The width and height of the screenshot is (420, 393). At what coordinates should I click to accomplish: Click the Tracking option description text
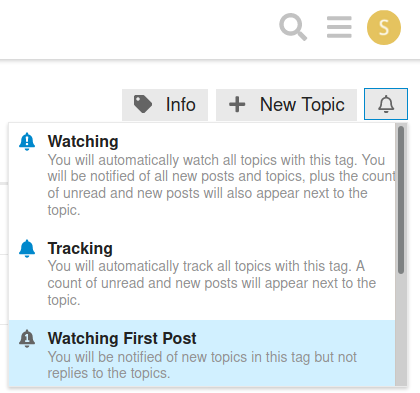point(212,283)
